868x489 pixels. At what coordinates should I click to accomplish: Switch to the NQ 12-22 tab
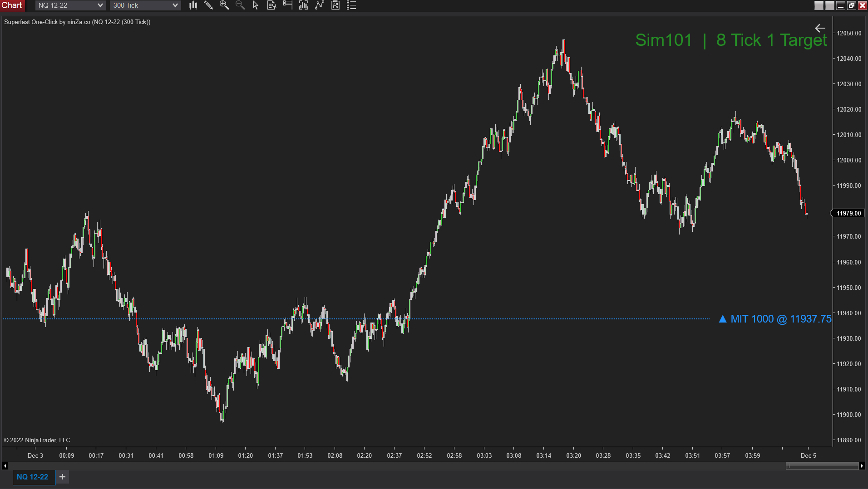pyautogui.click(x=32, y=477)
